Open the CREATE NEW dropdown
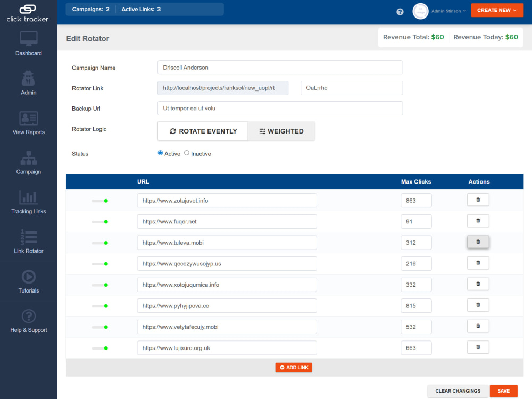 coord(497,10)
